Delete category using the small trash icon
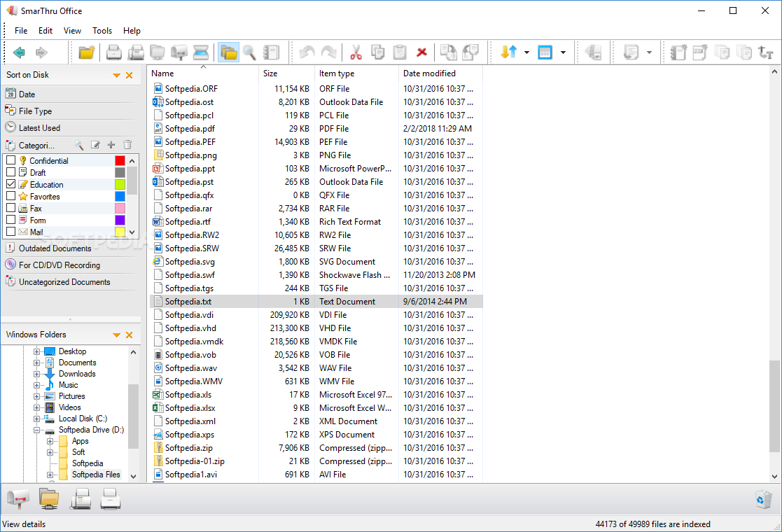This screenshot has height=532, width=782. pyautogui.click(x=127, y=145)
